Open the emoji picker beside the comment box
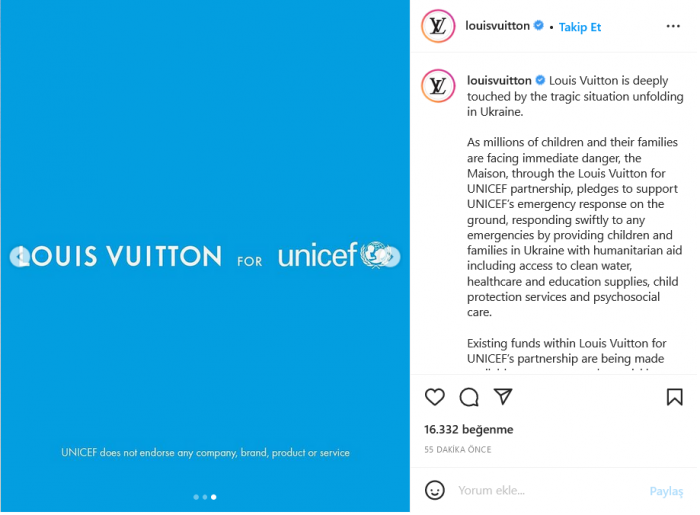The image size is (700, 515). [435, 490]
